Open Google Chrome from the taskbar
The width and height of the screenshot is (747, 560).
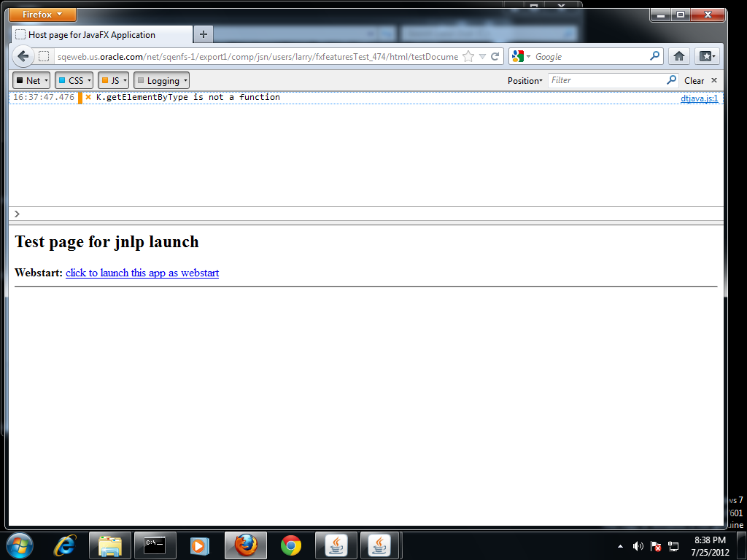click(291, 545)
